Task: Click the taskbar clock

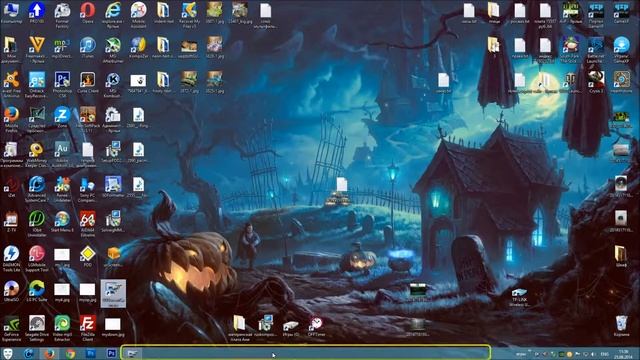Action: (623, 354)
